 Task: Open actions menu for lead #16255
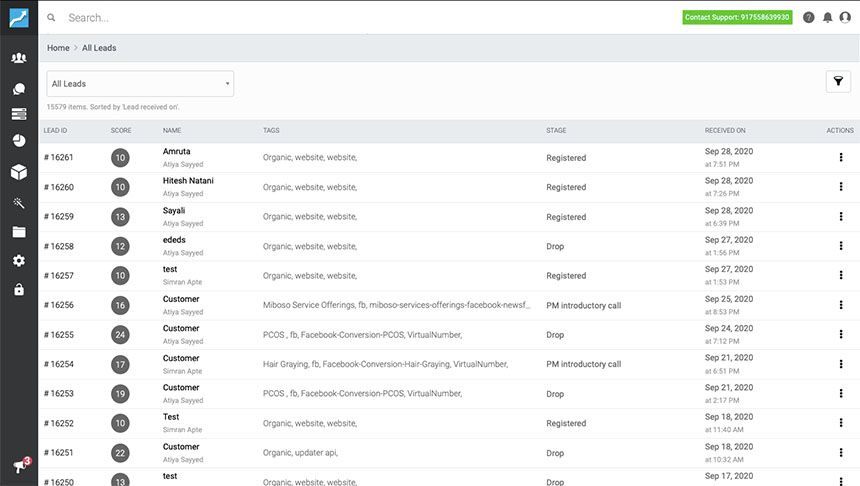point(840,334)
